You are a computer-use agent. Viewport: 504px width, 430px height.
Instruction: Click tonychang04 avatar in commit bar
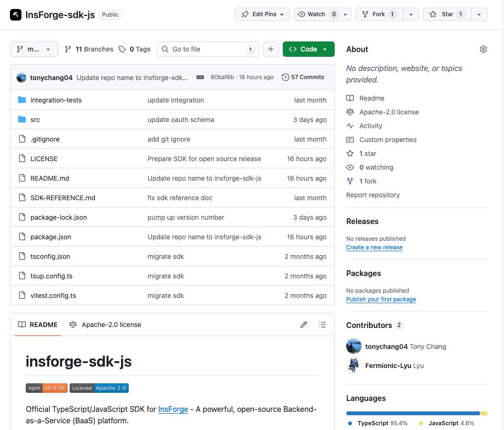coord(21,77)
